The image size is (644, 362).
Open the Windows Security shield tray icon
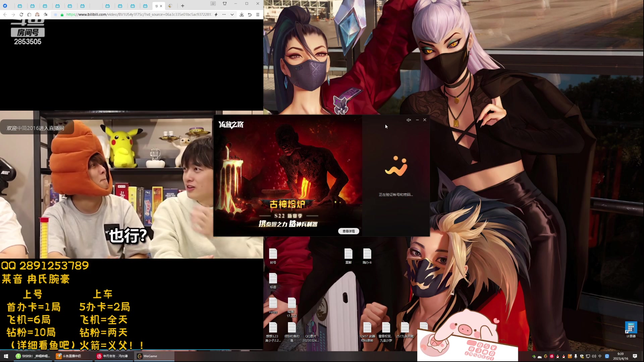582,356
